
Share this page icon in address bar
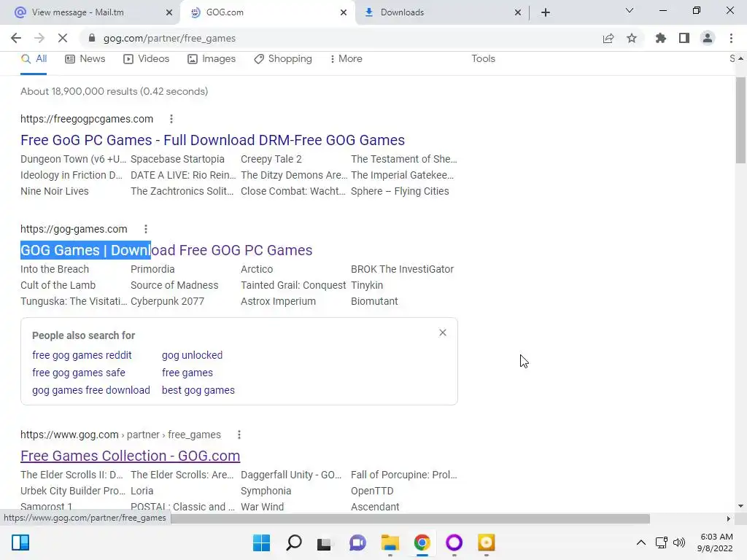(x=608, y=38)
